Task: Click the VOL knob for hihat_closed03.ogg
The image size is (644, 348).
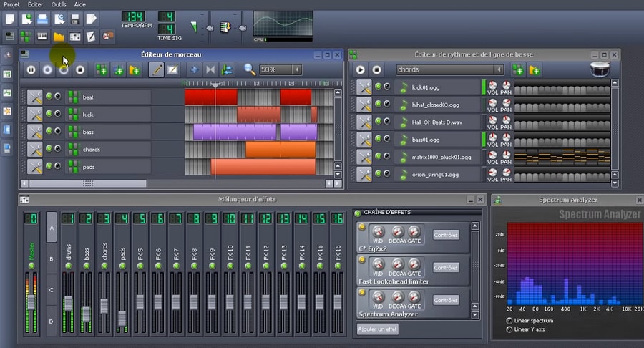Action: [x=492, y=102]
